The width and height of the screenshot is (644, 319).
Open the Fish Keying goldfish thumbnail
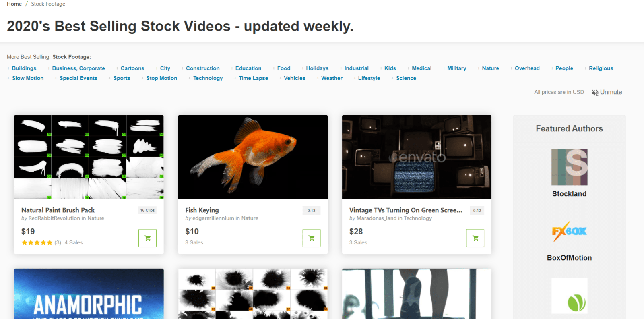(x=253, y=157)
